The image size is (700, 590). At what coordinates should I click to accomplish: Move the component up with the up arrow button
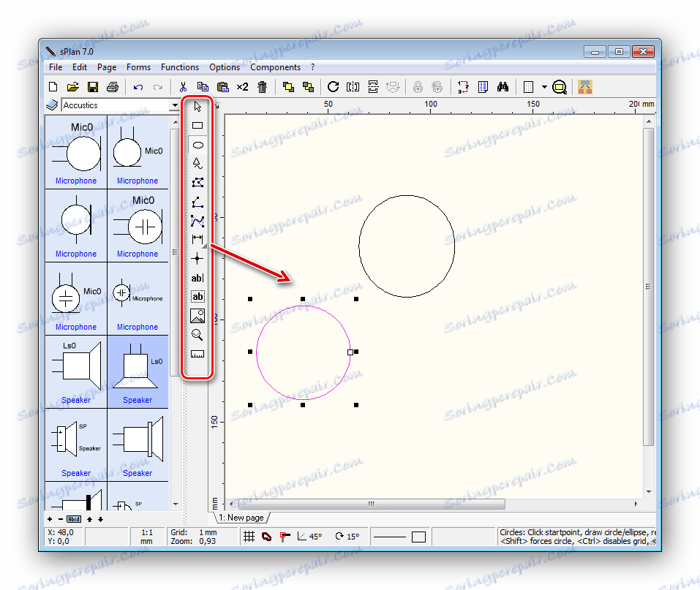(x=89, y=519)
